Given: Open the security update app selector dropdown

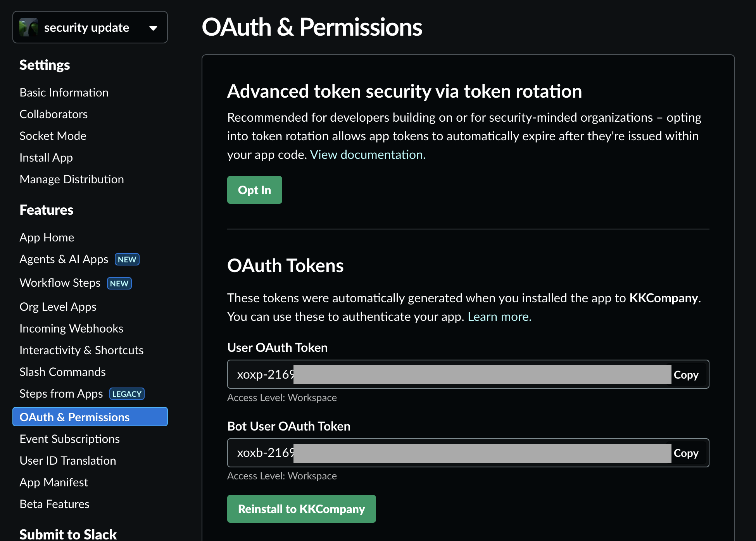Looking at the screenshot, I should pyautogui.click(x=90, y=27).
